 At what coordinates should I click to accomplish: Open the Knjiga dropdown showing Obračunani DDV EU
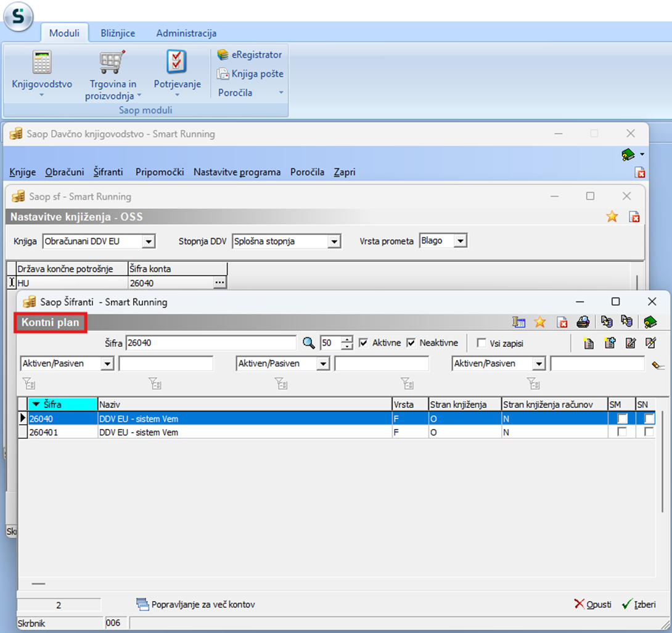click(149, 241)
